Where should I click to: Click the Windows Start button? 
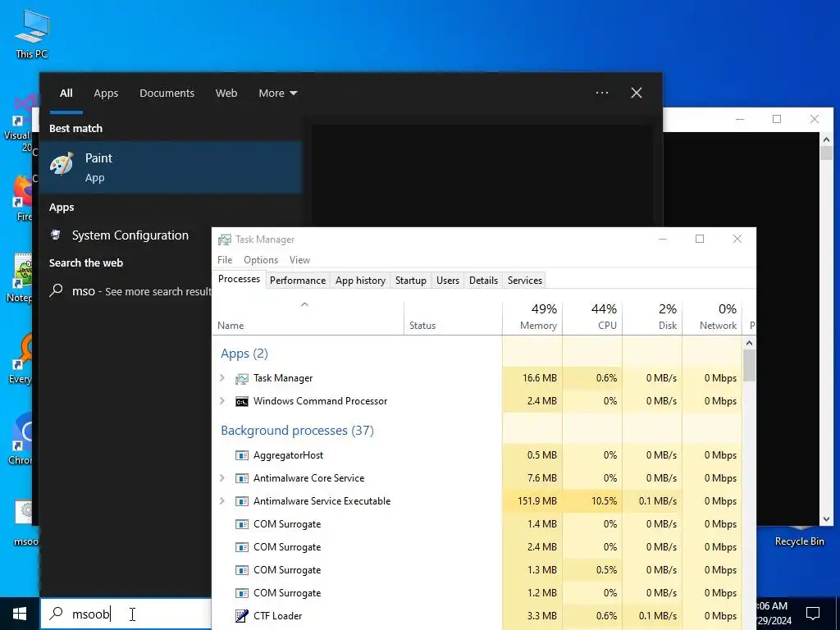pos(20,614)
